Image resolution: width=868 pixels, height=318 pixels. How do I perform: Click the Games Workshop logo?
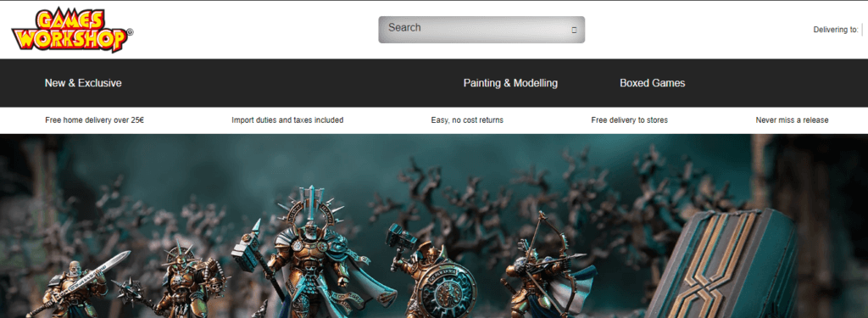click(72, 31)
